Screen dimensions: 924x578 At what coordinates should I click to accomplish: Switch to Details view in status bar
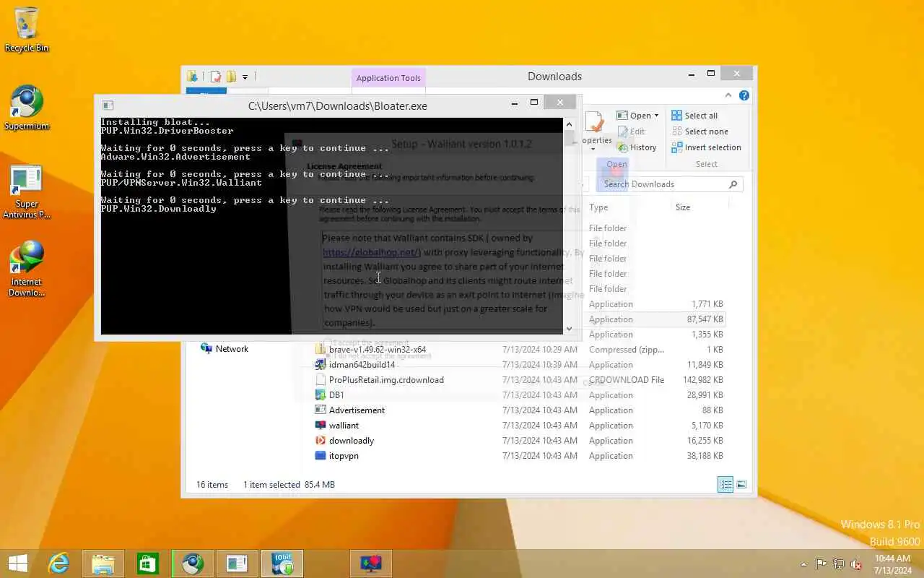tap(725, 485)
